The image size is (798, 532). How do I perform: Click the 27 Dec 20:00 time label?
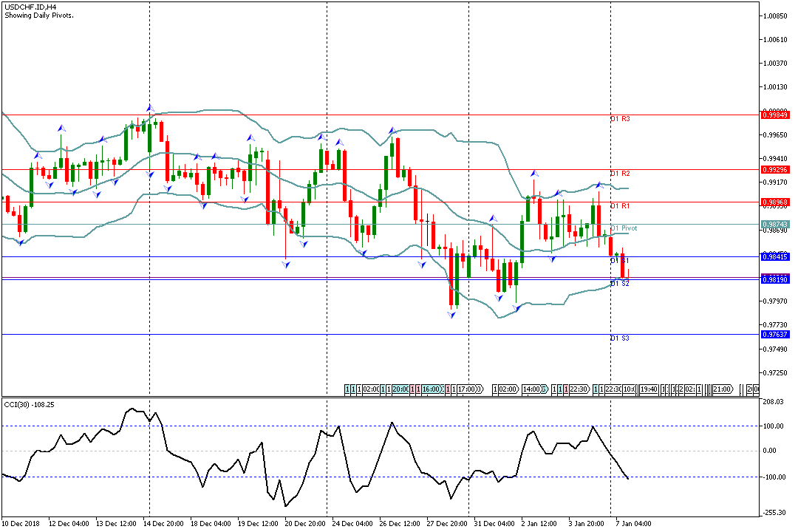click(447, 524)
